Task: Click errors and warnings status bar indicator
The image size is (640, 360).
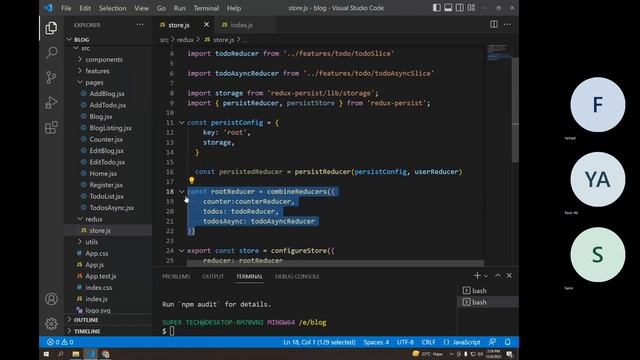Action: point(60,342)
